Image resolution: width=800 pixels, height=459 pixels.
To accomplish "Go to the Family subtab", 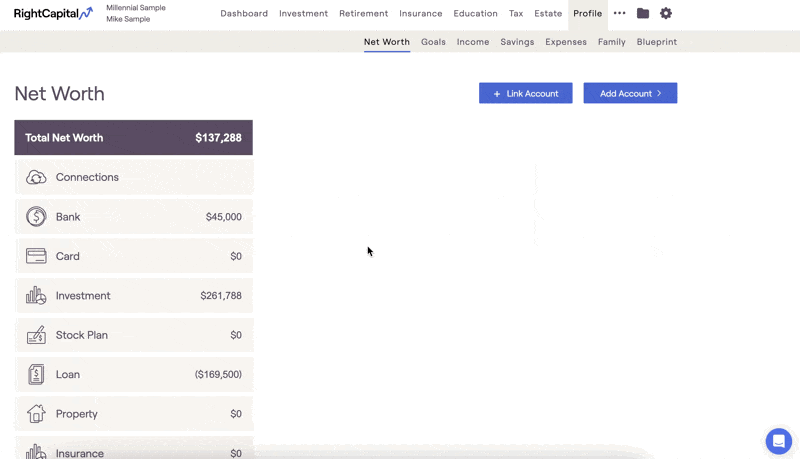I will pyautogui.click(x=612, y=42).
